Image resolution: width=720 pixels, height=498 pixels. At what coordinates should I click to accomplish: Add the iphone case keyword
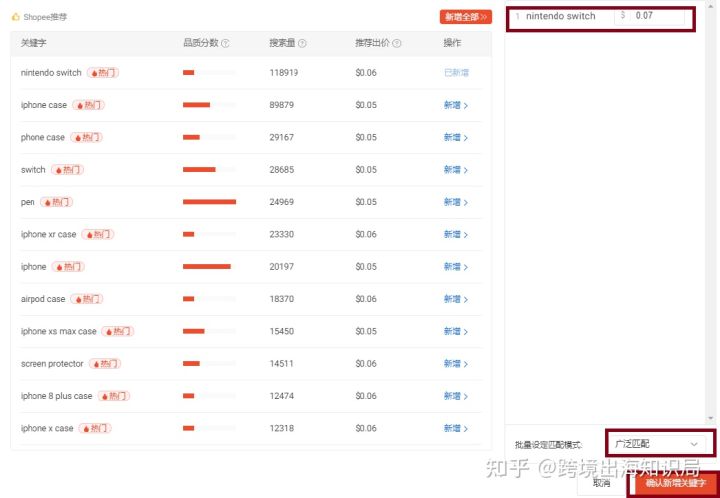(x=456, y=105)
